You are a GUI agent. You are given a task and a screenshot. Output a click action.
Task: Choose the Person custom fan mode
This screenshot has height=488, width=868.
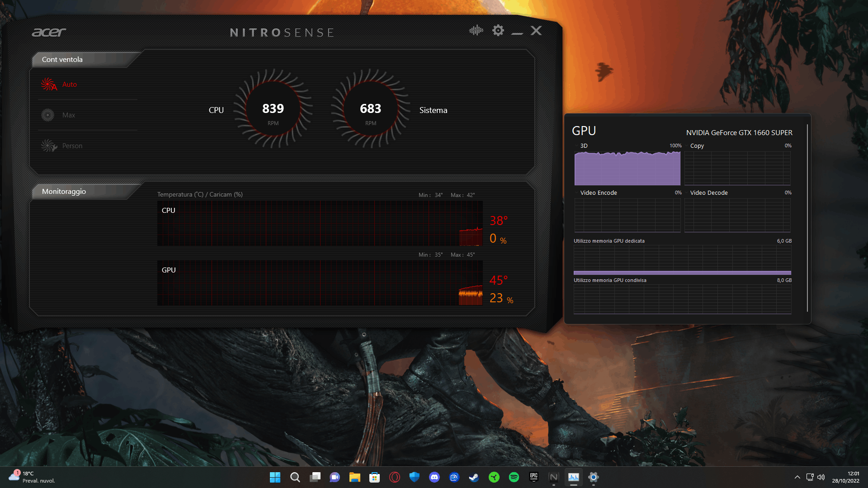click(x=62, y=145)
